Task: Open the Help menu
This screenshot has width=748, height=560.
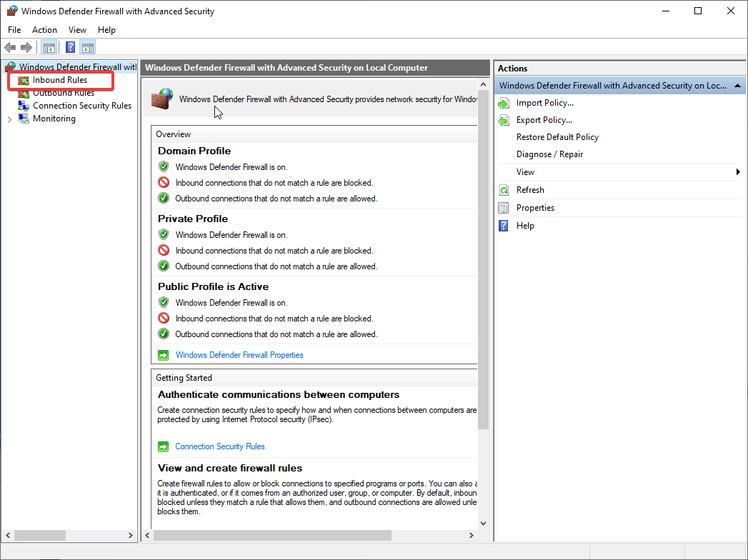Action: [x=106, y=29]
